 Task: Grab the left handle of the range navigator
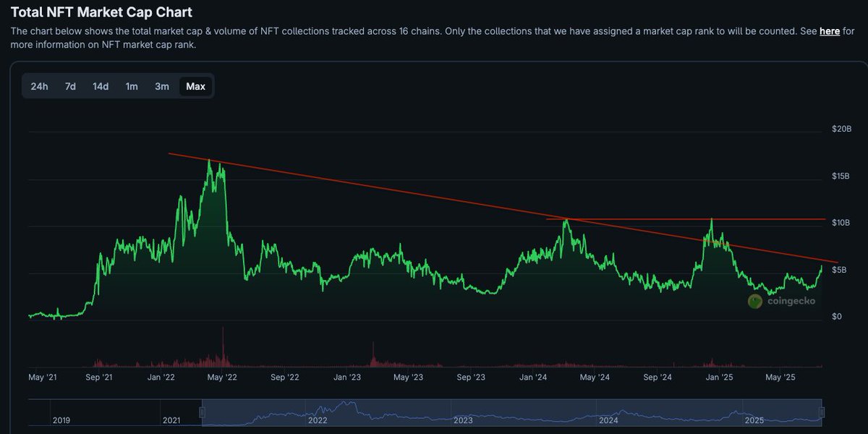click(x=203, y=412)
